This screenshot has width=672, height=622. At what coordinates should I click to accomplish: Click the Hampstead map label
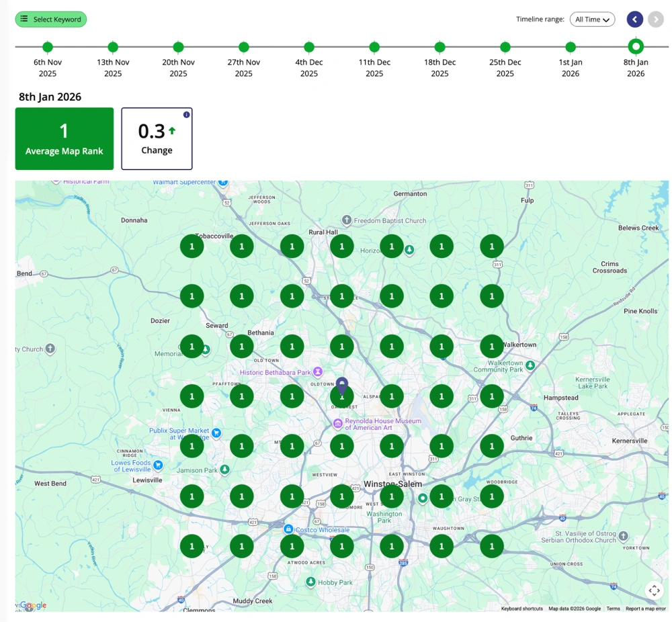point(561,398)
